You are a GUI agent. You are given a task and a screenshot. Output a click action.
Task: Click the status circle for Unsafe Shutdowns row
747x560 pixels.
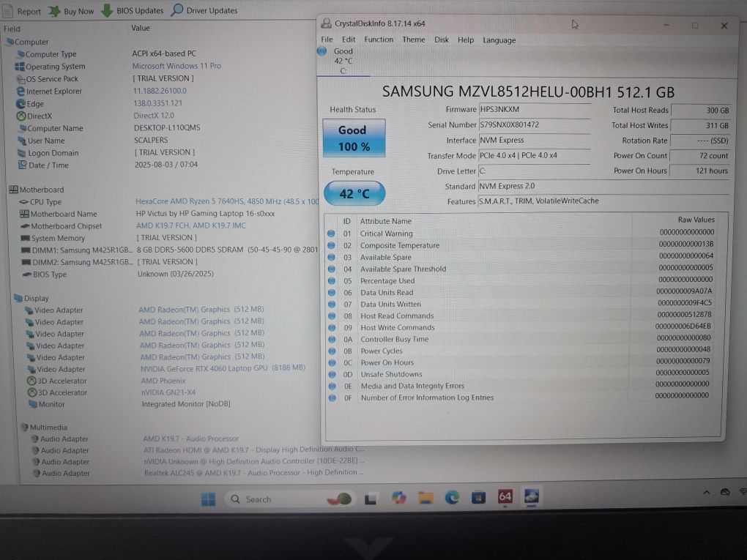point(332,374)
